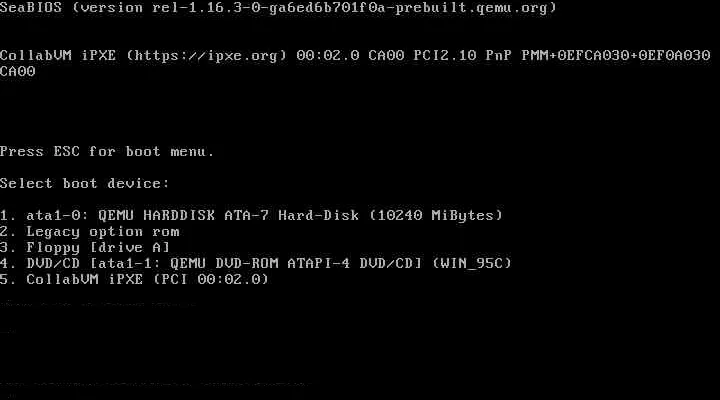Click the wrapped CA00 on its own line

pos(17,72)
